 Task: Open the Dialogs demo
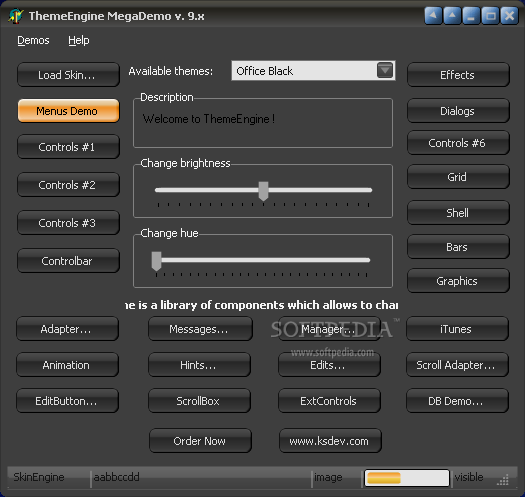click(x=458, y=111)
